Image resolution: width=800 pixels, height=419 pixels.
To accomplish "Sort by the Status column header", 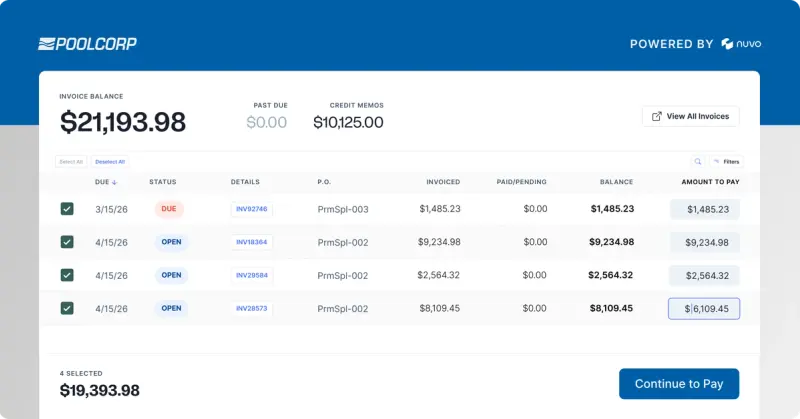I will [163, 182].
